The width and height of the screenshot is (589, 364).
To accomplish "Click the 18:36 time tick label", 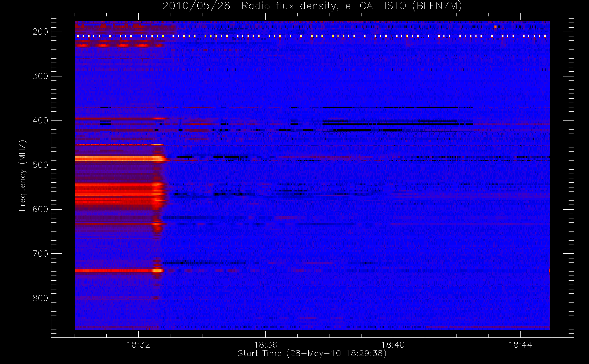I will pyautogui.click(x=266, y=345).
